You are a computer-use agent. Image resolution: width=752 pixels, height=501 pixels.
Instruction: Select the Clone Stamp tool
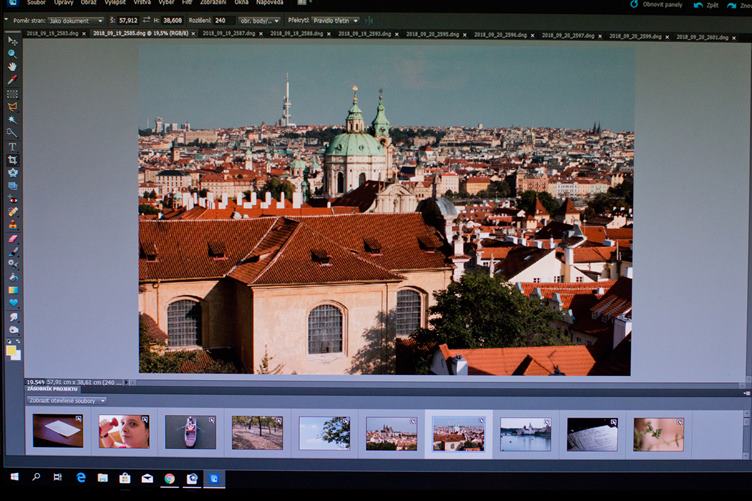[x=12, y=224]
